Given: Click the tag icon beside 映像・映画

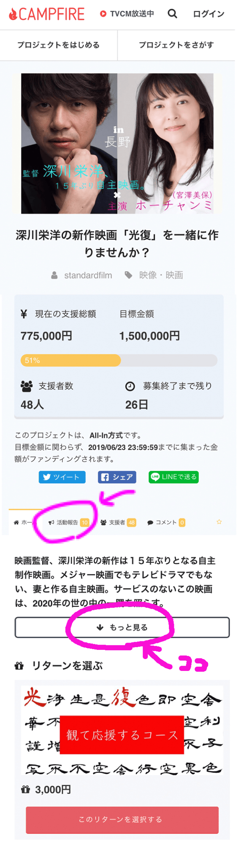Looking at the screenshot, I should click(x=129, y=275).
